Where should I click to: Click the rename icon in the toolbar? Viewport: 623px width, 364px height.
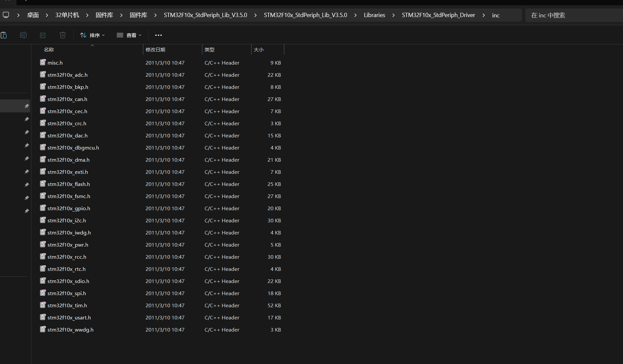(23, 35)
